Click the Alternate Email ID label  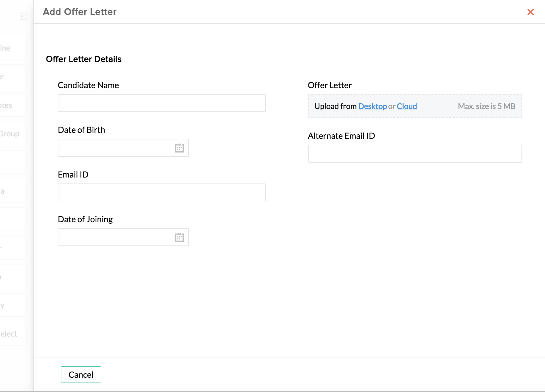[341, 136]
